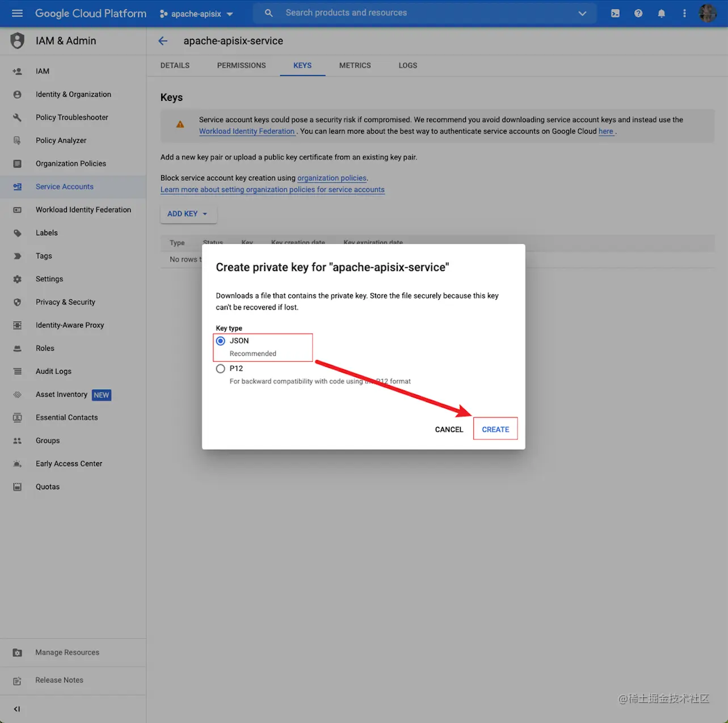The image size is (728, 723).
Task: Click the IAM sidebar icon
Action: coord(18,71)
